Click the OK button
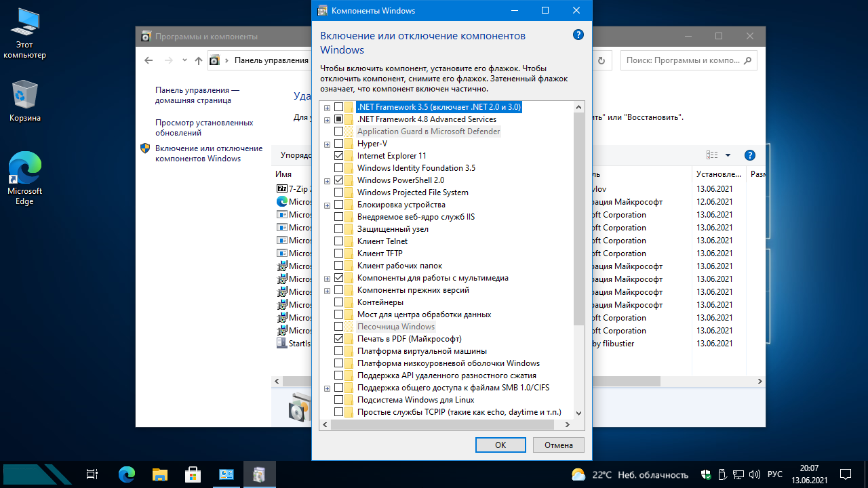This screenshot has width=868, height=488. coord(500,445)
